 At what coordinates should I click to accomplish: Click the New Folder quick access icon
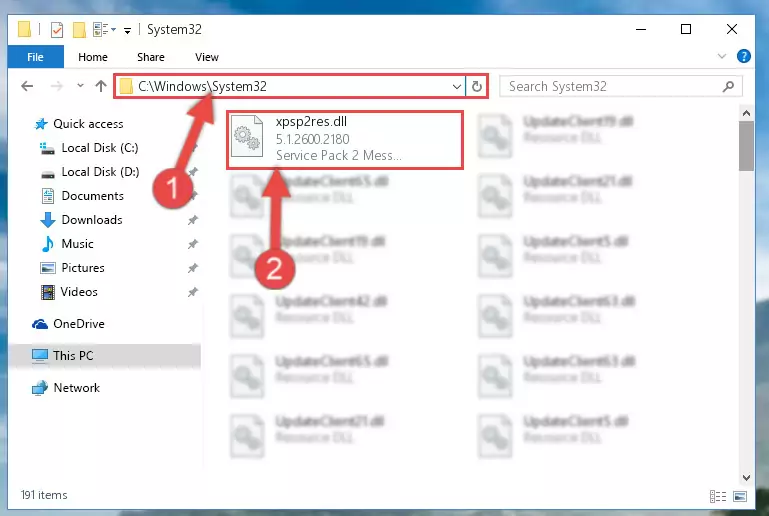(x=79, y=30)
